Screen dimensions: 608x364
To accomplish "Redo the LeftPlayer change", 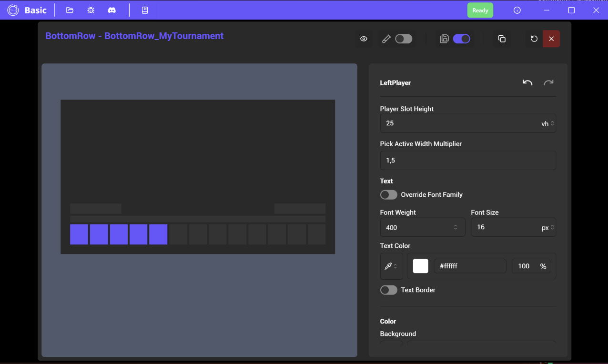I will pyautogui.click(x=548, y=83).
